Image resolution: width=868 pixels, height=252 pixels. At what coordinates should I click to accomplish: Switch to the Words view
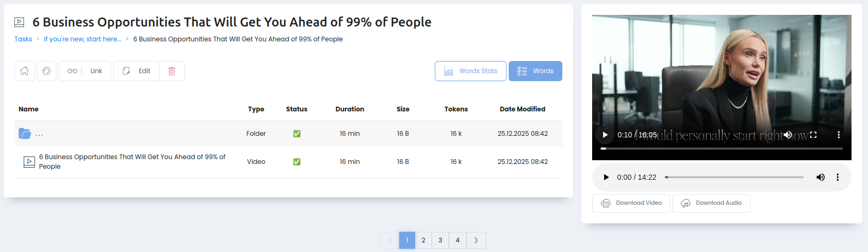(x=535, y=71)
